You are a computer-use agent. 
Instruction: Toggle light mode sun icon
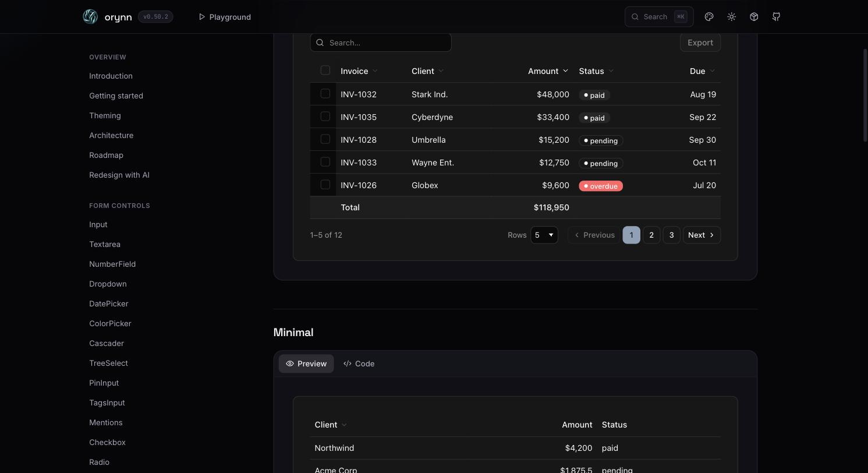tap(732, 17)
